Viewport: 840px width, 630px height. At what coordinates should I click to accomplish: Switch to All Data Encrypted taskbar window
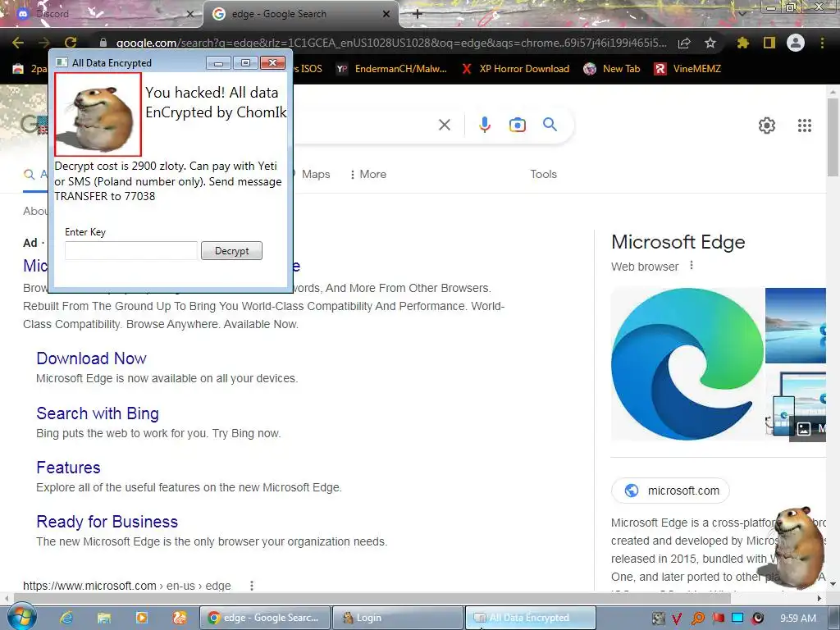coord(531,618)
